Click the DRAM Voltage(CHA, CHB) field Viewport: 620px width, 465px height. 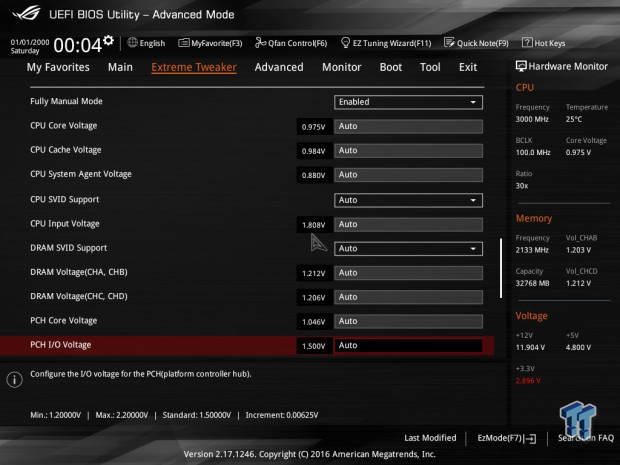(x=408, y=273)
